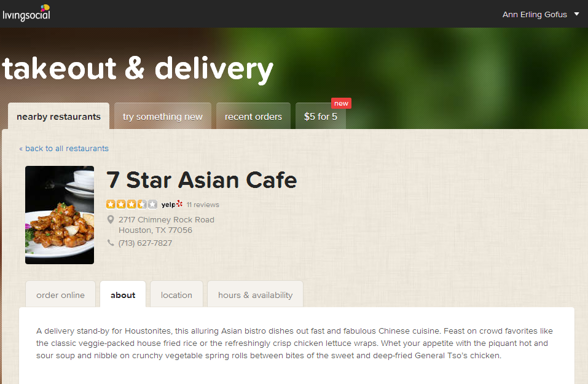The image size is (588, 384).
Task: Switch to try something new tab
Action: 163,116
